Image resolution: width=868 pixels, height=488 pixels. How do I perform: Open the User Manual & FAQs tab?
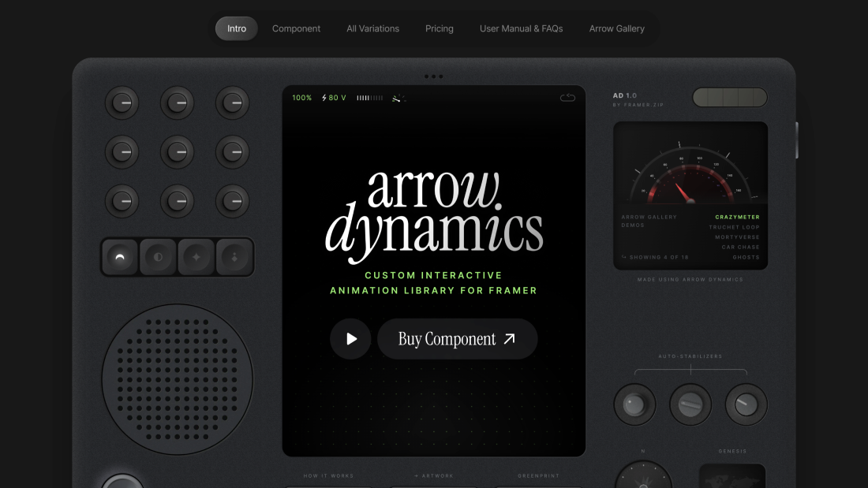point(521,28)
